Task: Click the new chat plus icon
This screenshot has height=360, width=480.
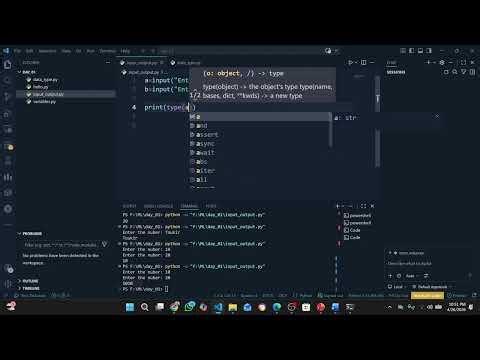Action: pos(429,62)
